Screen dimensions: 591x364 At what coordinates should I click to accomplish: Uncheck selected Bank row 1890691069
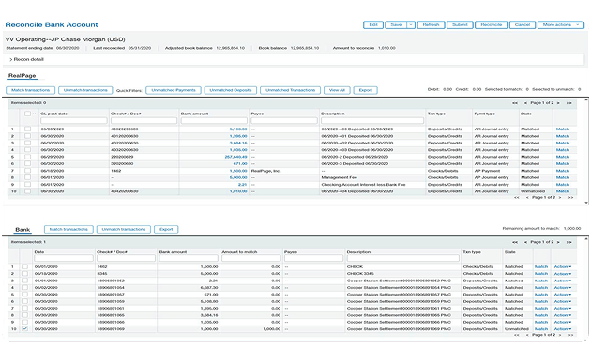tap(25, 329)
